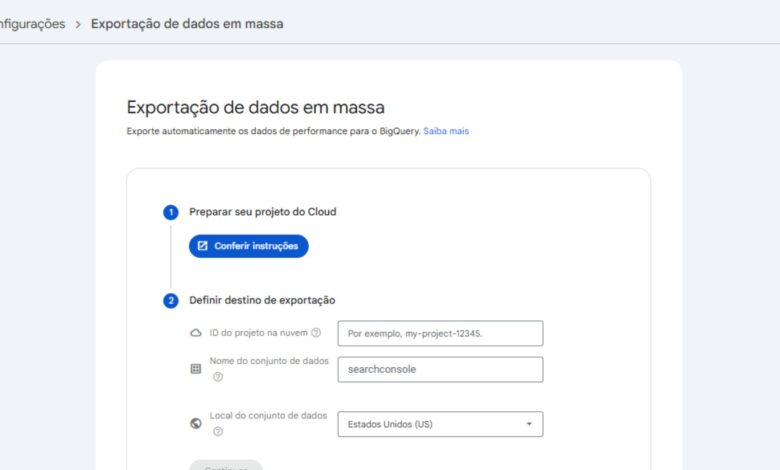Viewport: 780px width, 470px height.
Task: Select the 'Preparar seu projeto do Cloud' step heading
Action: [x=262, y=212]
